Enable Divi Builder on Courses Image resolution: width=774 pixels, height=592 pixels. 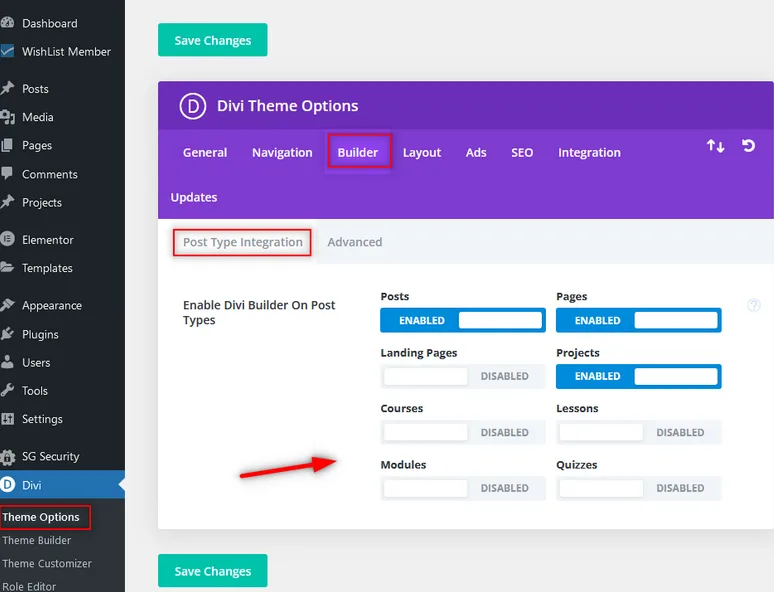pyautogui.click(x=463, y=432)
